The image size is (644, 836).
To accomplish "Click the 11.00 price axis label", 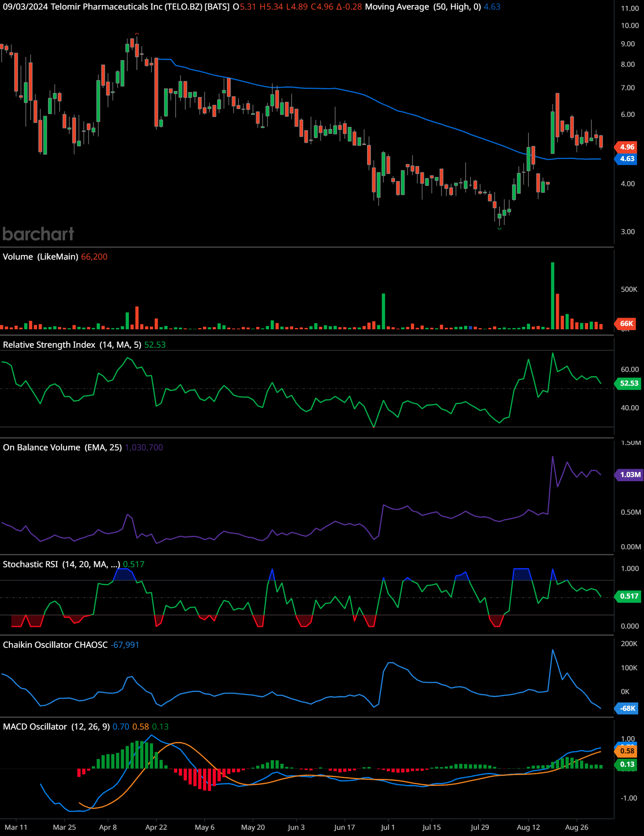I will 630,8.
